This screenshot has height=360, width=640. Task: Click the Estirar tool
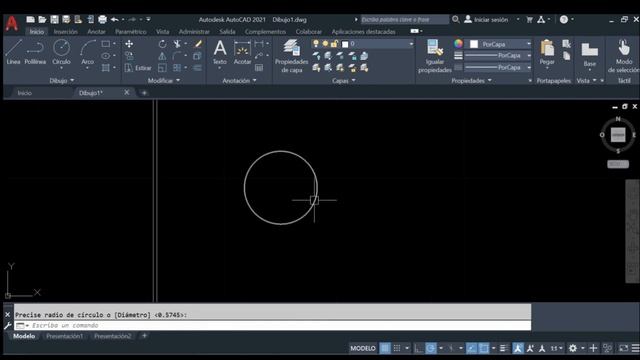pos(138,68)
